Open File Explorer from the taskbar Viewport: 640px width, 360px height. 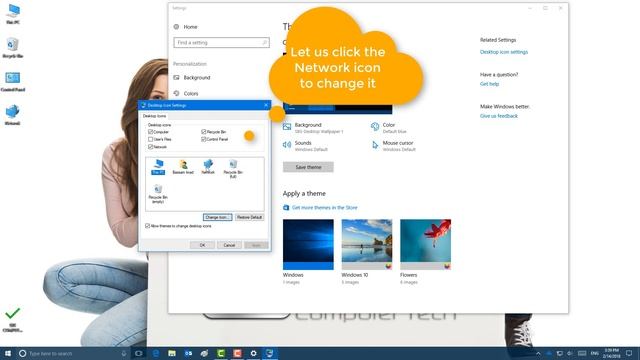[172, 353]
